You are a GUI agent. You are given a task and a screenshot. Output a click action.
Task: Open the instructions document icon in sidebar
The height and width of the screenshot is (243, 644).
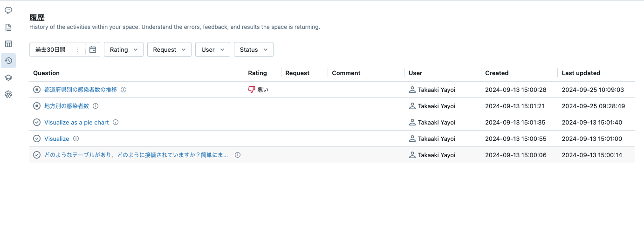(x=8, y=27)
